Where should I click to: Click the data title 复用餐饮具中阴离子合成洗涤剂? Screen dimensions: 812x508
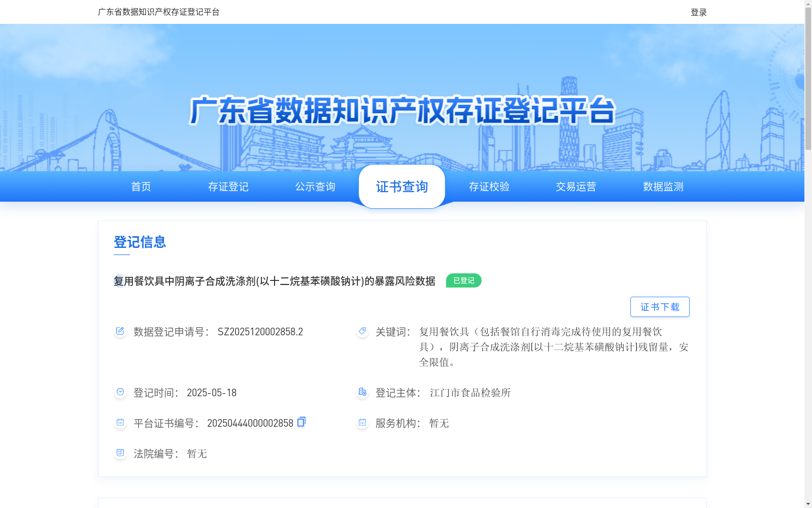click(275, 281)
